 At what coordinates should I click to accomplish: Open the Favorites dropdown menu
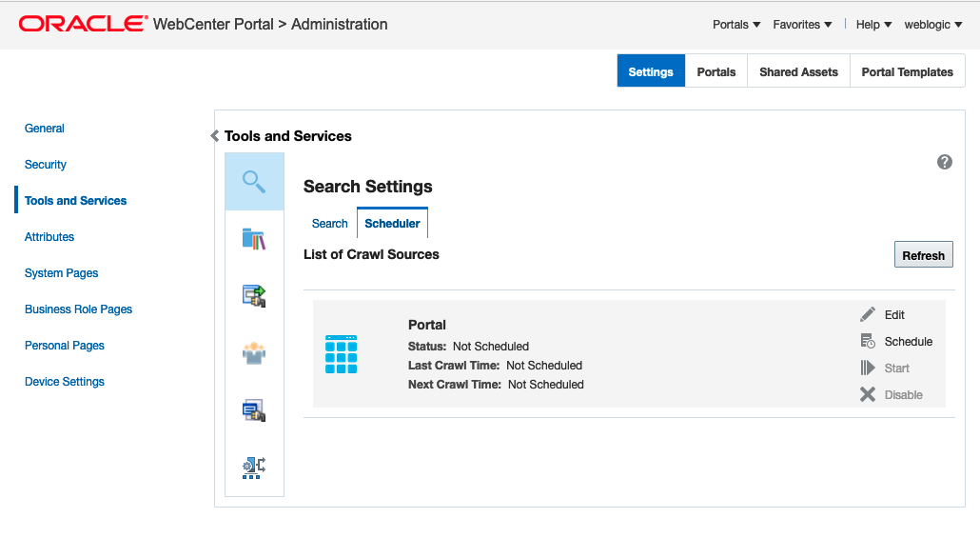pyautogui.click(x=802, y=25)
